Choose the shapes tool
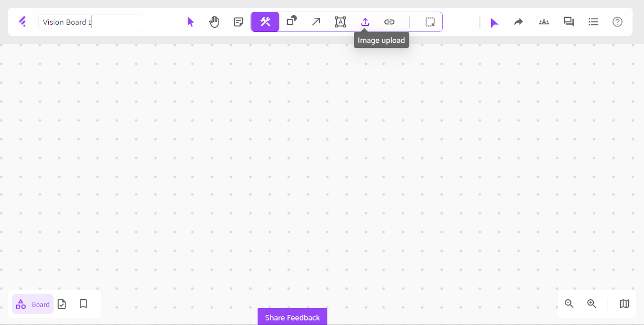The width and height of the screenshot is (644, 325). (291, 21)
